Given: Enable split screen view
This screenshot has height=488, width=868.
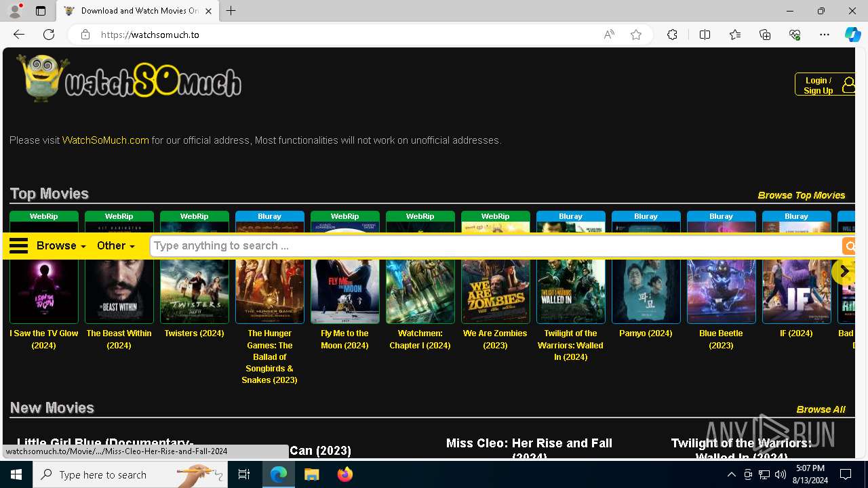Looking at the screenshot, I should (x=705, y=35).
